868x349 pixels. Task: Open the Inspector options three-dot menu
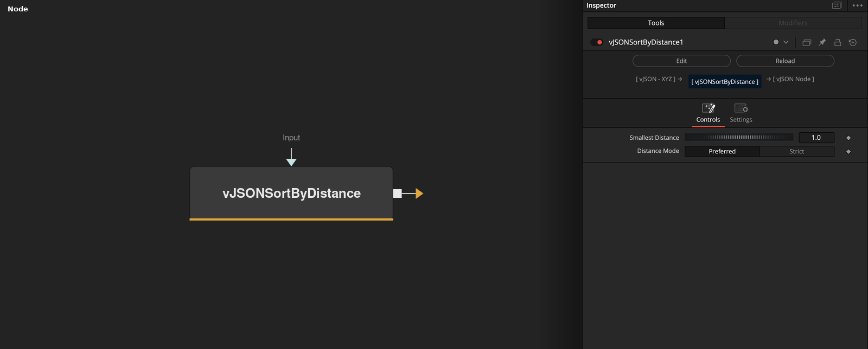click(857, 5)
